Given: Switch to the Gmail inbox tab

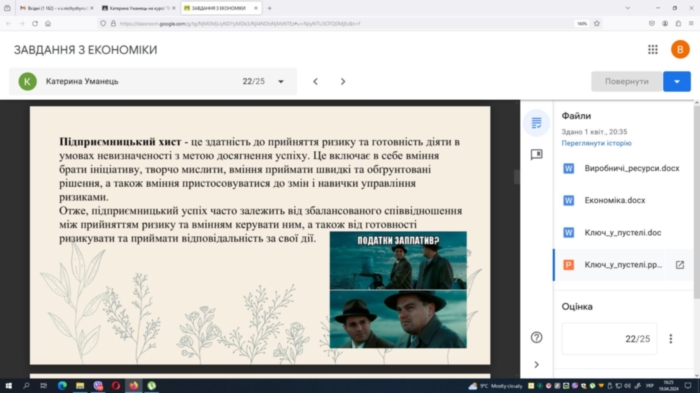Looking at the screenshot, I should [54, 8].
